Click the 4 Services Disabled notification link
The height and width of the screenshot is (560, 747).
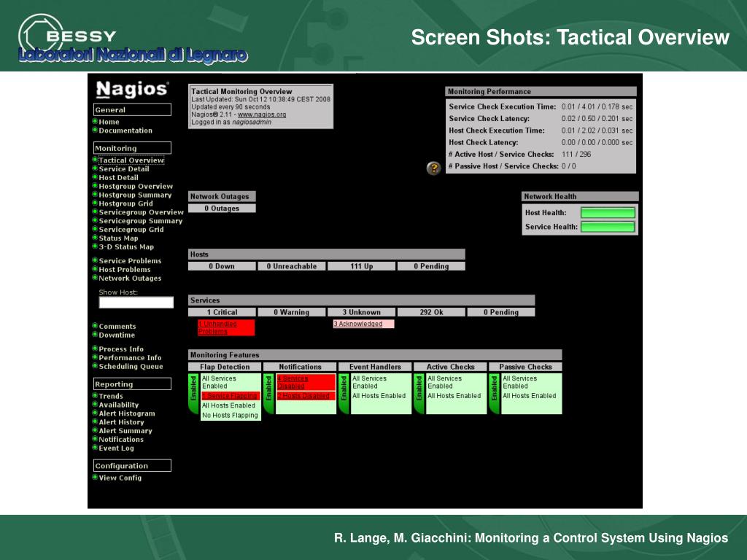pos(293,382)
